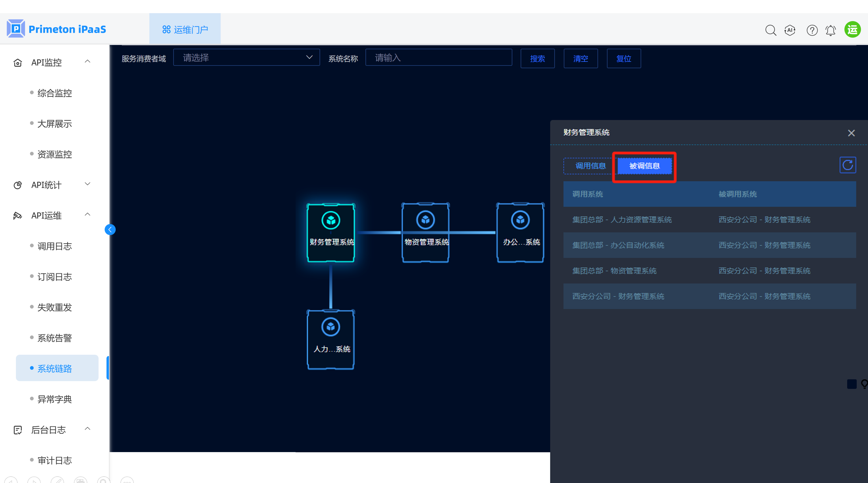
Task: Collapse the sidebar with arrow button
Action: 110,230
